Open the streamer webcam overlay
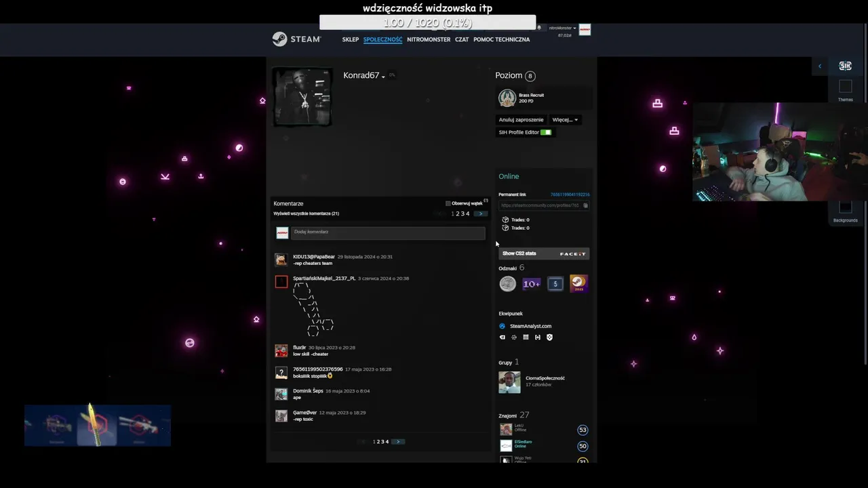Screen dimensions: 868x488 pyautogui.click(x=780, y=152)
